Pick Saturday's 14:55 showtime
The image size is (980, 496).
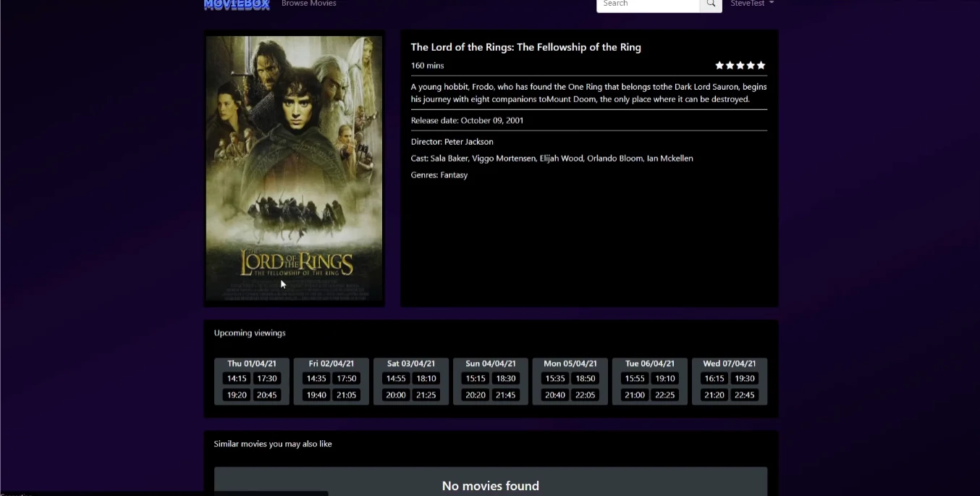click(x=396, y=379)
